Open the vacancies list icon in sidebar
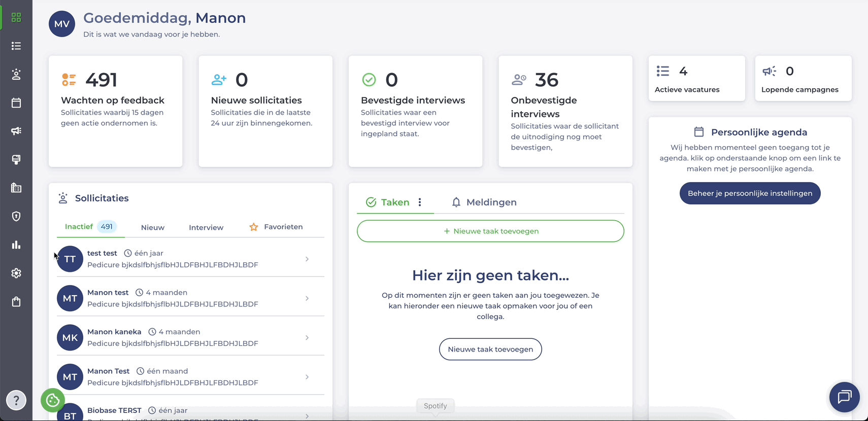 (16, 46)
